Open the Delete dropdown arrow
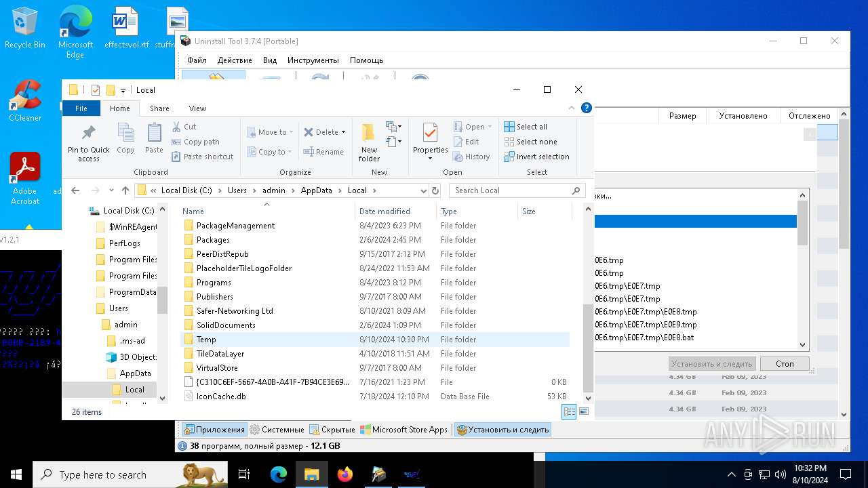The height and width of the screenshot is (488, 868). [343, 132]
